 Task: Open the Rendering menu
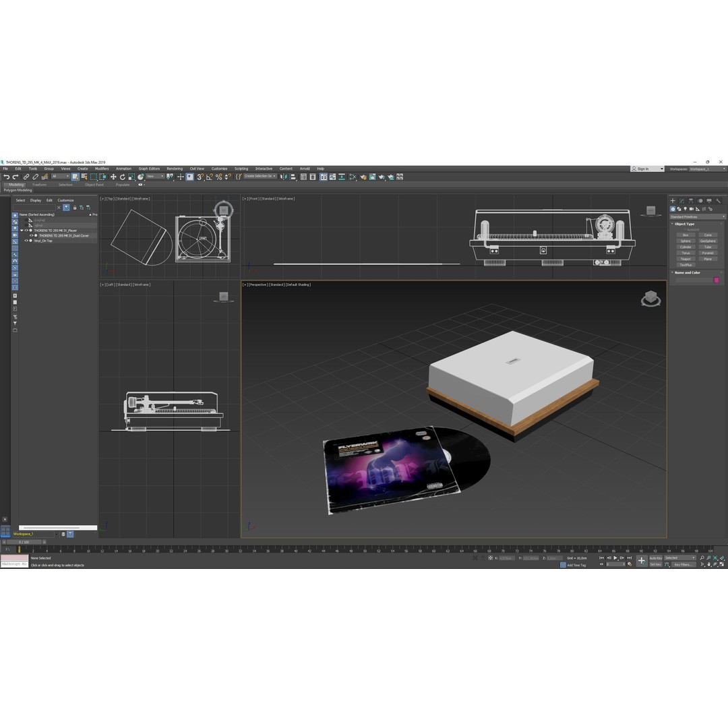[x=174, y=169]
